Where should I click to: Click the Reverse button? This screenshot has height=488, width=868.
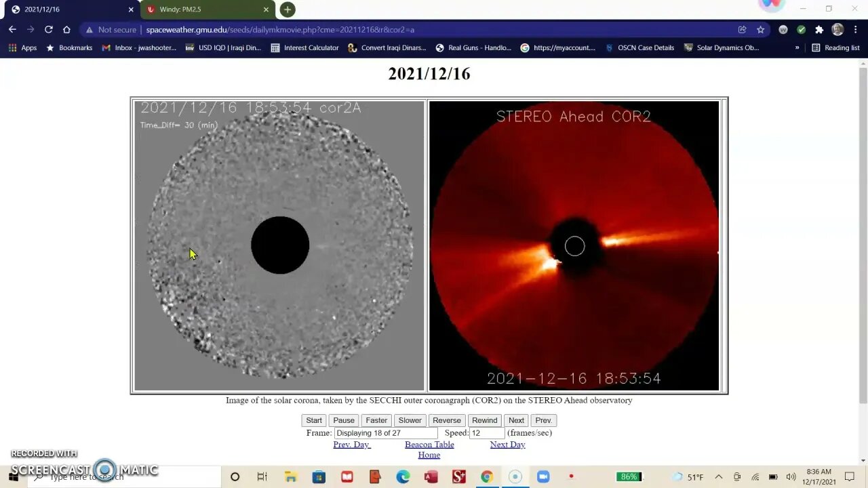tap(447, 420)
